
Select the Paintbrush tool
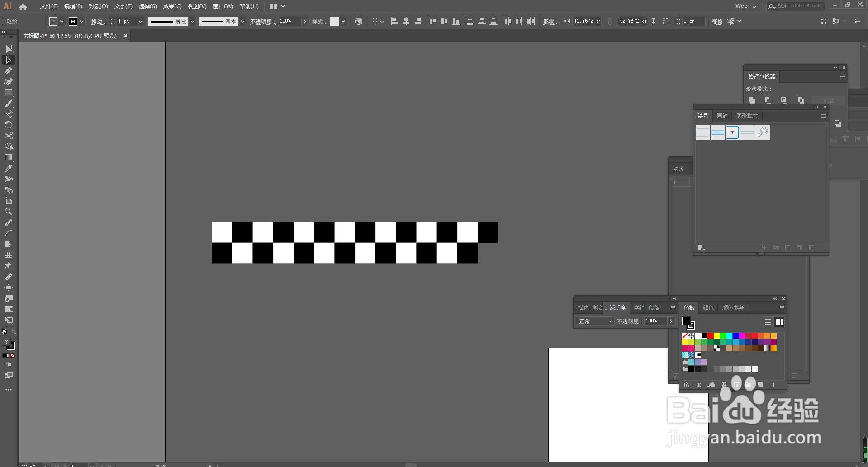click(9, 103)
